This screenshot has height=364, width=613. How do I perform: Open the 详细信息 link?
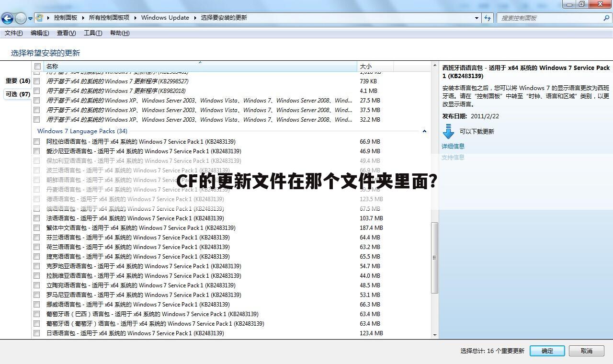(453, 146)
